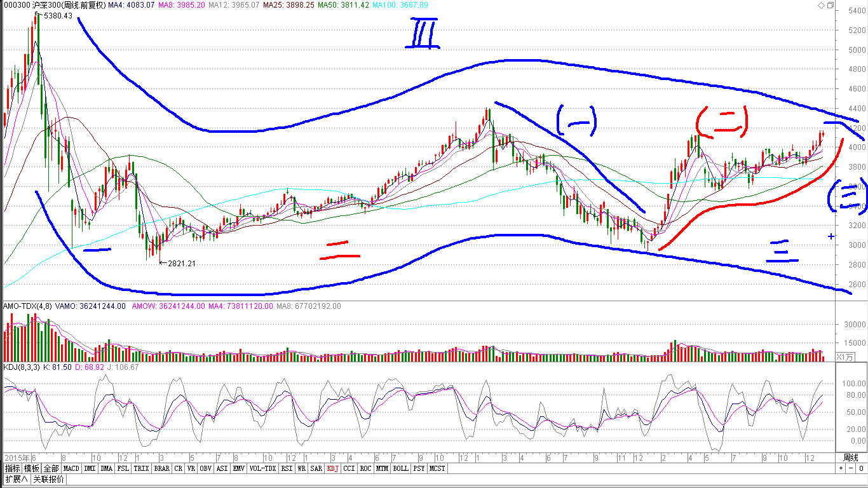868x488 pixels.
Task: Switch indicator to VOL-TDX
Action: tap(262, 468)
